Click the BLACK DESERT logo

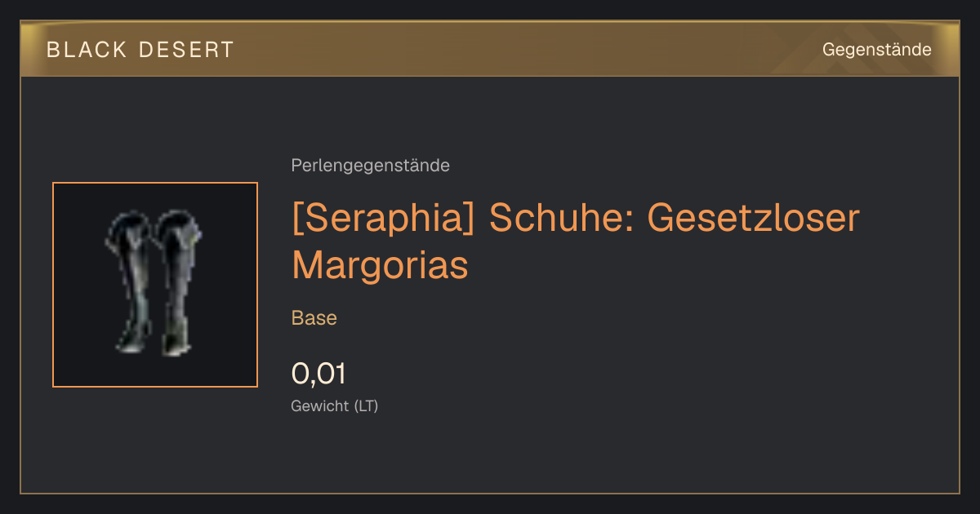tap(140, 50)
